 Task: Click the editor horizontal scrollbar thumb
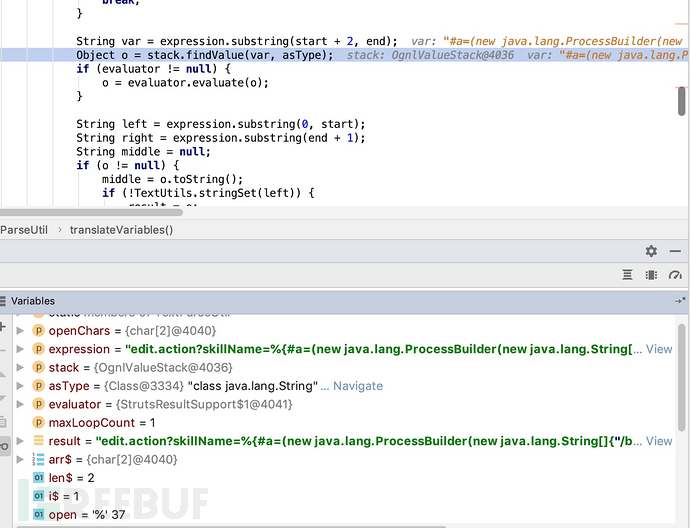coord(92,213)
